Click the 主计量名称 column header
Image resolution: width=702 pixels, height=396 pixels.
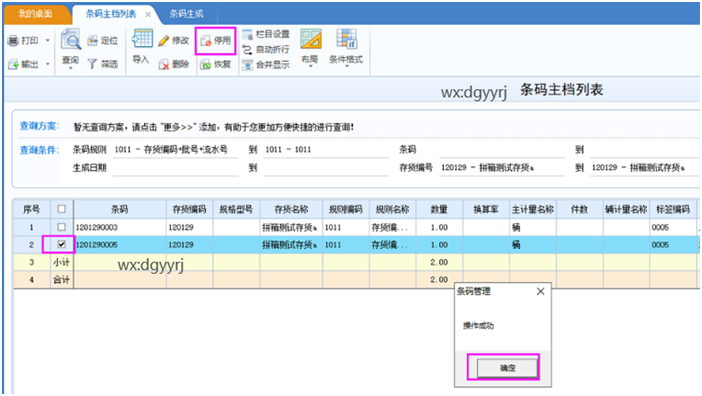tap(533, 209)
